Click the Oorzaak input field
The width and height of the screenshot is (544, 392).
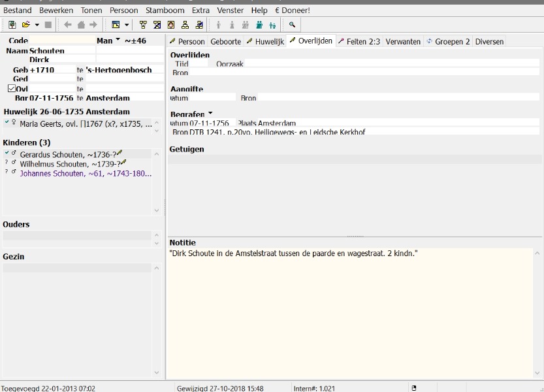pos(392,64)
